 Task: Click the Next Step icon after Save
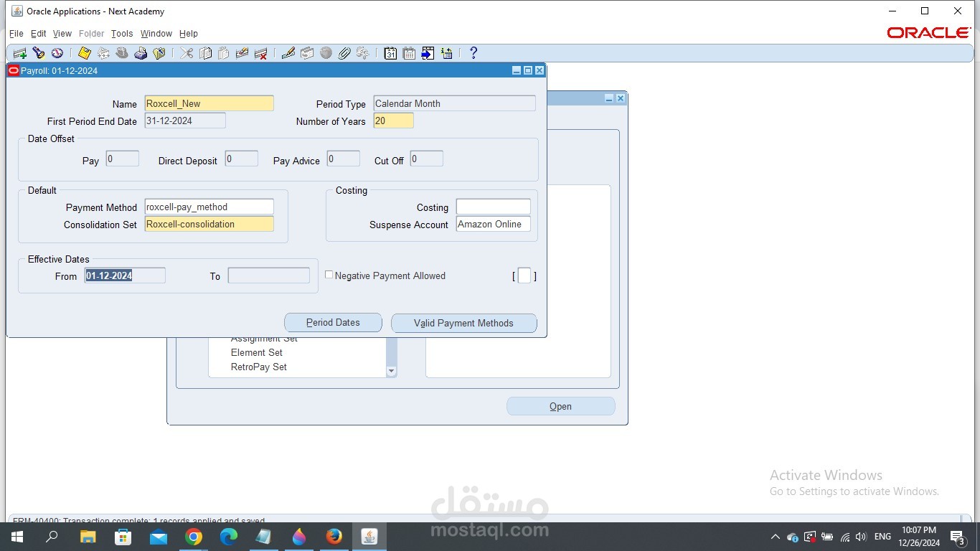[103, 53]
